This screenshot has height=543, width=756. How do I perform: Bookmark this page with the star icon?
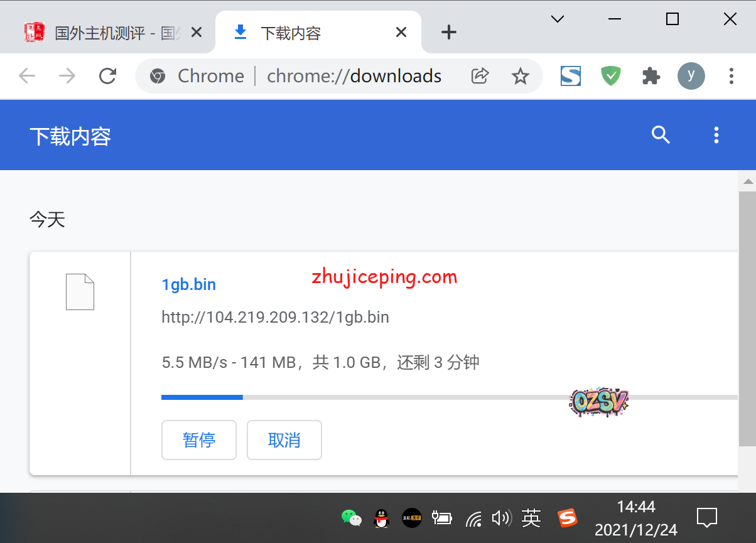tap(520, 76)
